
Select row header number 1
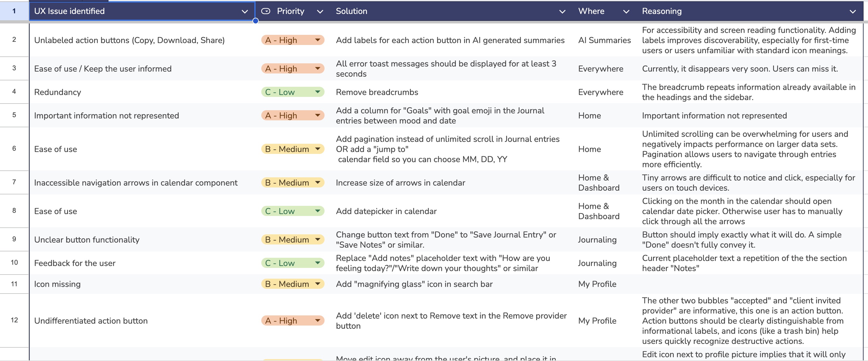tap(14, 11)
